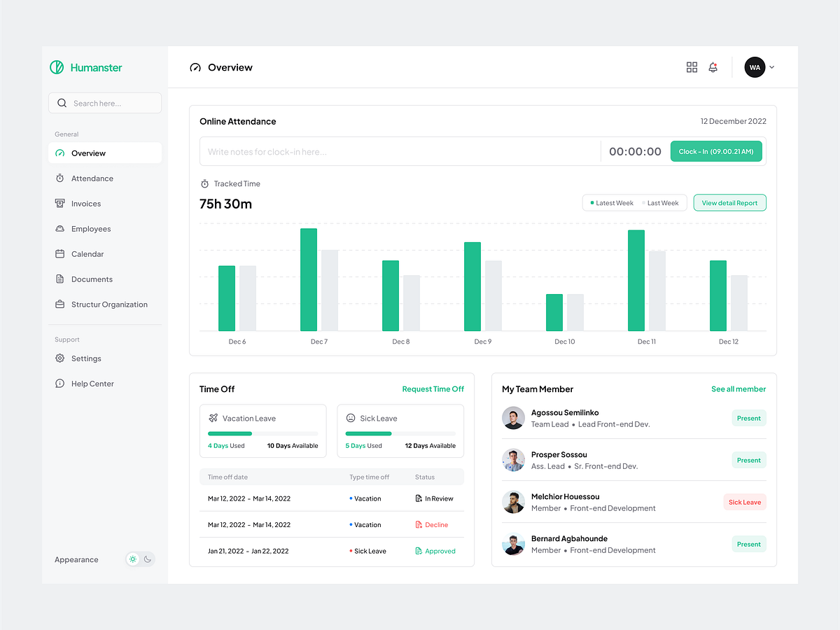Click the Clock-In button

pyautogui.click(x=716, y=150)
